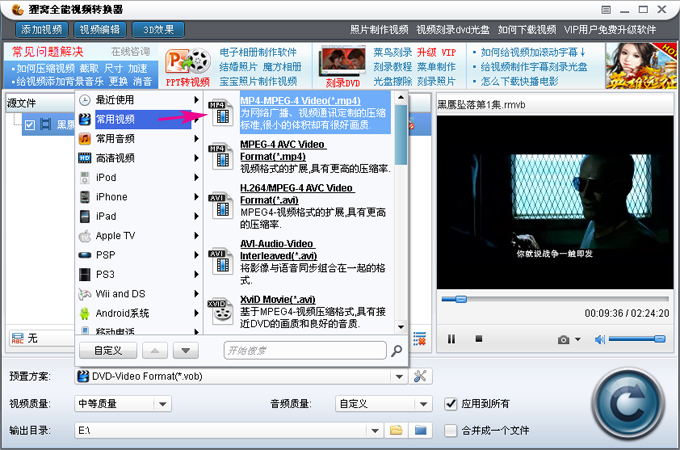Open 如何给视频加滚动字幕 link
680x450 pixels.
[x=533, y=52]
